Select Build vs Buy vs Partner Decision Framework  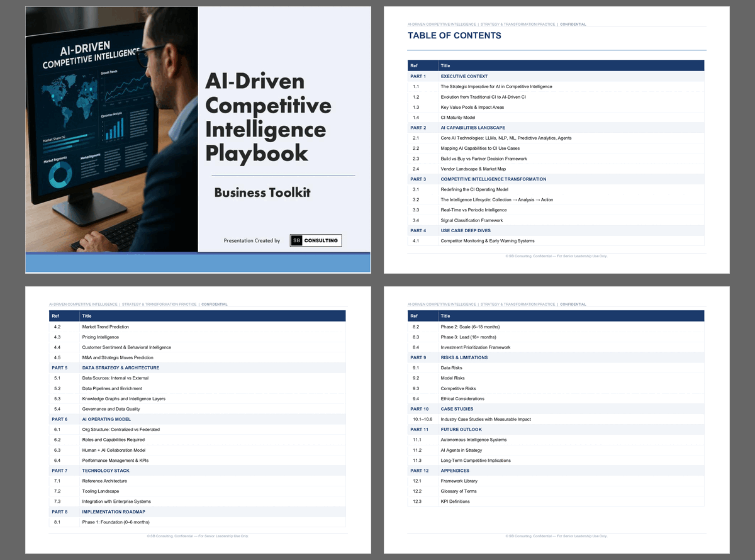tap(483, 159)
